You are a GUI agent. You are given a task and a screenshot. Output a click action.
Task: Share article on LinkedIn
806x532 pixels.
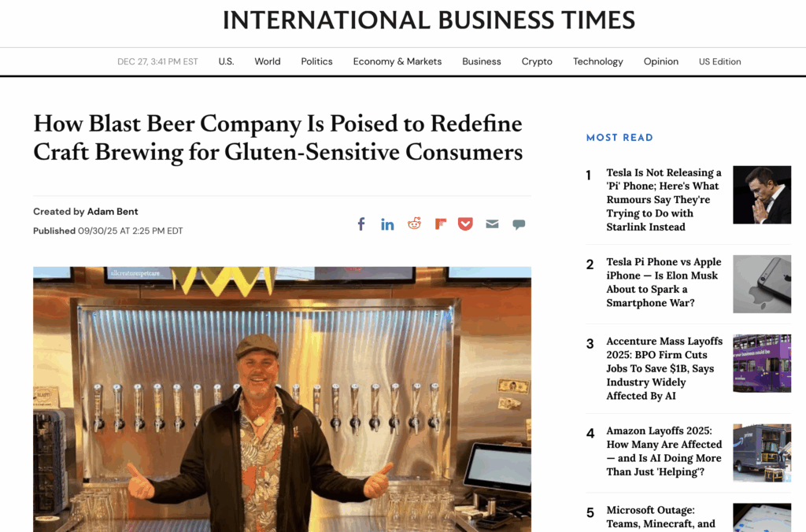click(x=387, y=224)
